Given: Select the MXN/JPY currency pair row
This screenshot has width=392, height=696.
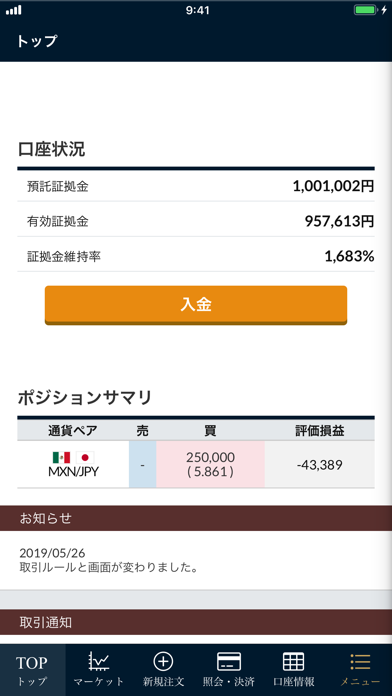Looking at the screenshot, I should 196,464.
